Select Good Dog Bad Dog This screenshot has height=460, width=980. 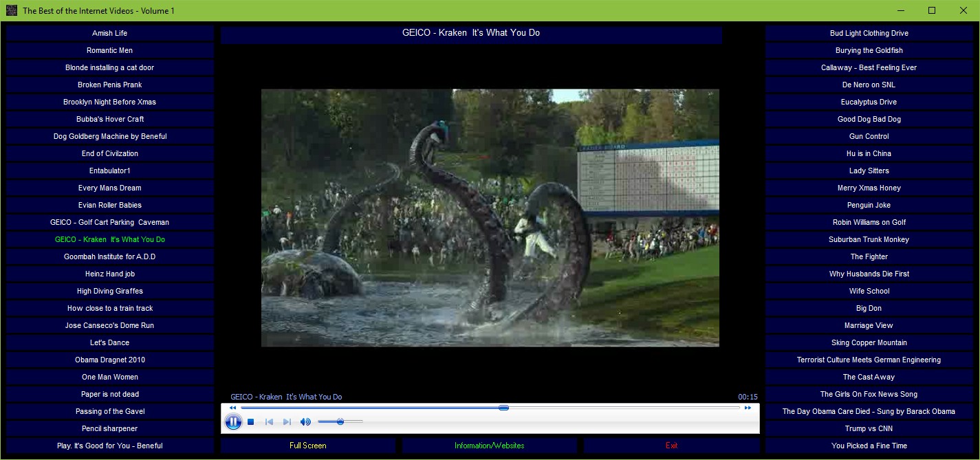pyautogui.click(x=869, y=119)
